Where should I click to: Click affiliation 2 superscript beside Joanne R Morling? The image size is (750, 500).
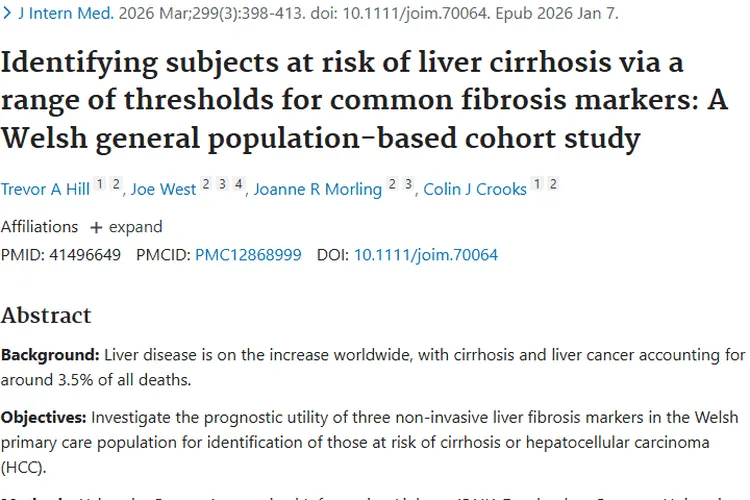pos(392,184)
